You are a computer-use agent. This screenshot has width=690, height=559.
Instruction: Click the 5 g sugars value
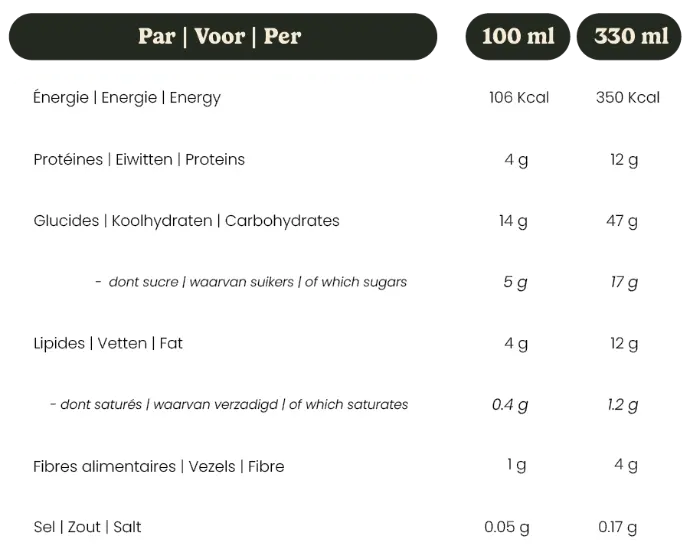pos(515,282)
